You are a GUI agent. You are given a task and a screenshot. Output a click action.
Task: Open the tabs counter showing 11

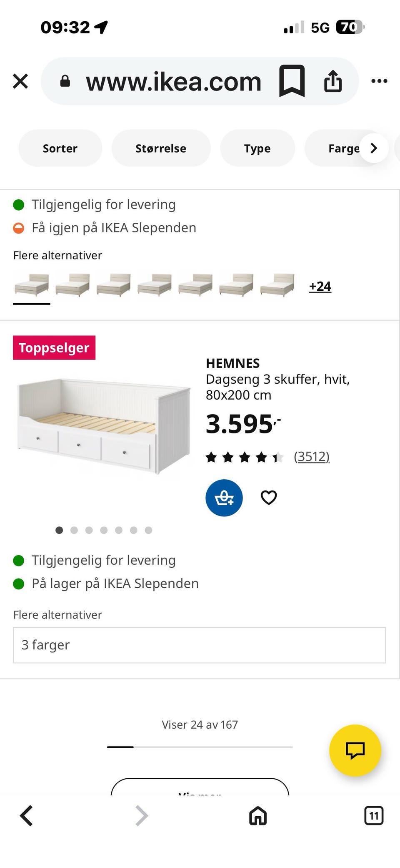point(374,815)
